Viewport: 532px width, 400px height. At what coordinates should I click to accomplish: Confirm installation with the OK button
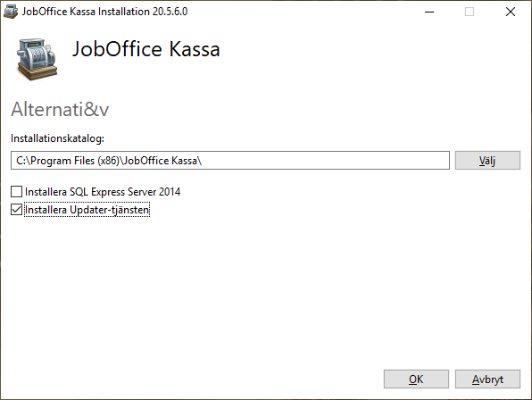[x=416, y=379]
